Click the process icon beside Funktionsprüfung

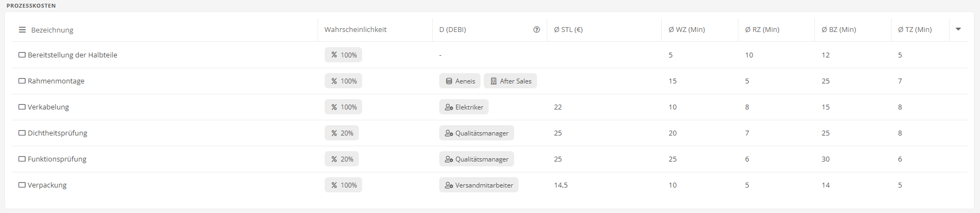click(22, 159)
